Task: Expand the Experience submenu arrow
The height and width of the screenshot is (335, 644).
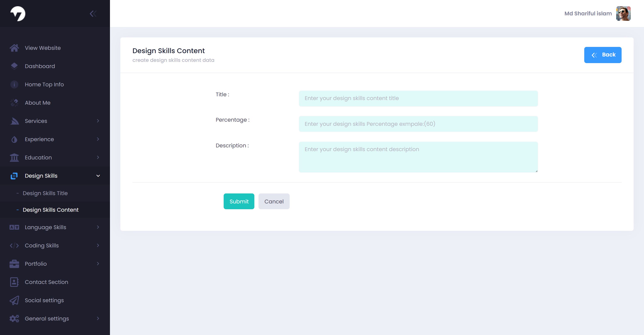Action: pyautogui.click(x=98, y=139)
